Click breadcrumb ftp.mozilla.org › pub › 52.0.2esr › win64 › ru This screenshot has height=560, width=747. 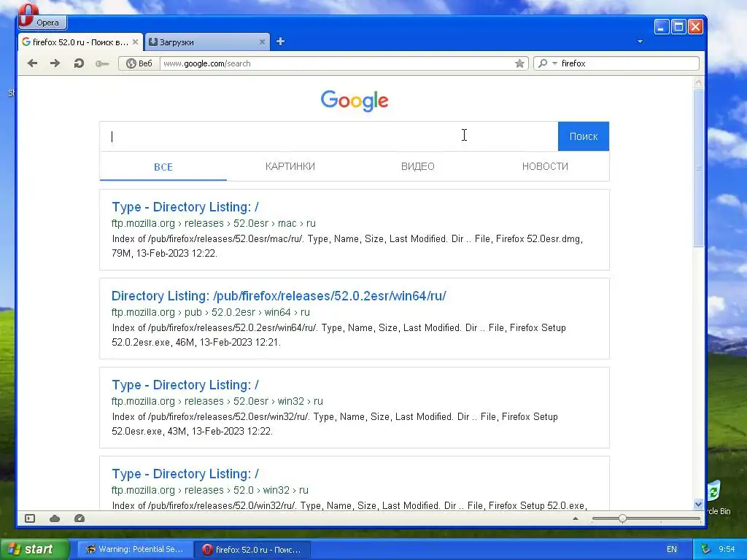pyautogui.click(x=211, y=312)
